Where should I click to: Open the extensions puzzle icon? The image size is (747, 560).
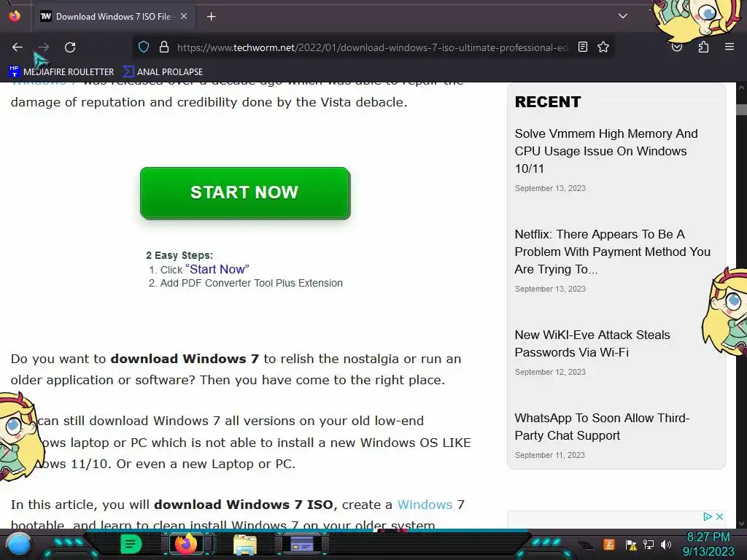pyautogui.click(x=703, y=47)
